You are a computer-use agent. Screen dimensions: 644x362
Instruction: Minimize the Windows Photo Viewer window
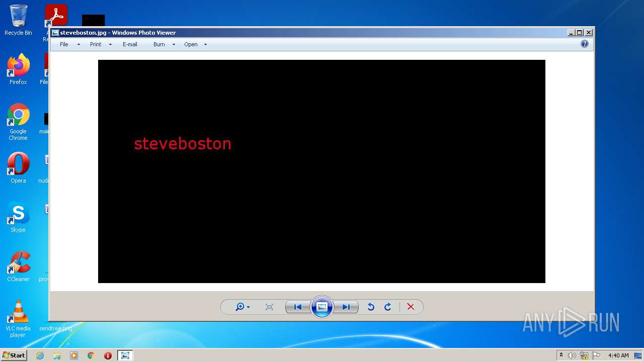[571, 33]
